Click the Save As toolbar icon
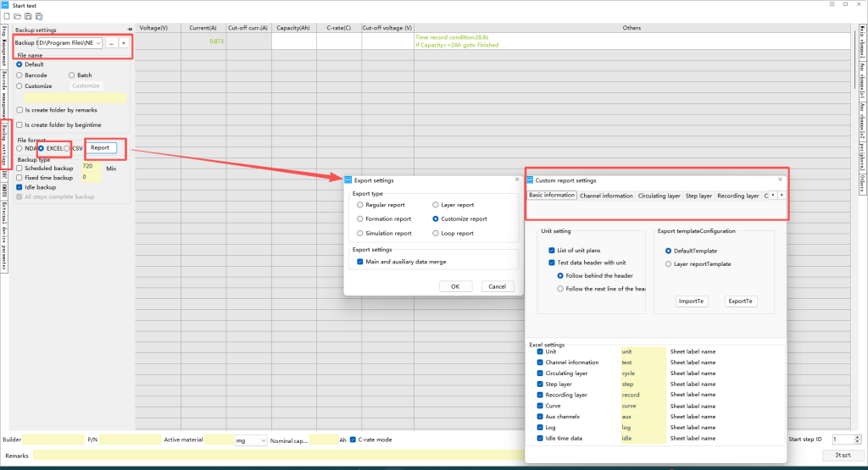This screenshot has height=470, width=868. click(x=39, y=17)
